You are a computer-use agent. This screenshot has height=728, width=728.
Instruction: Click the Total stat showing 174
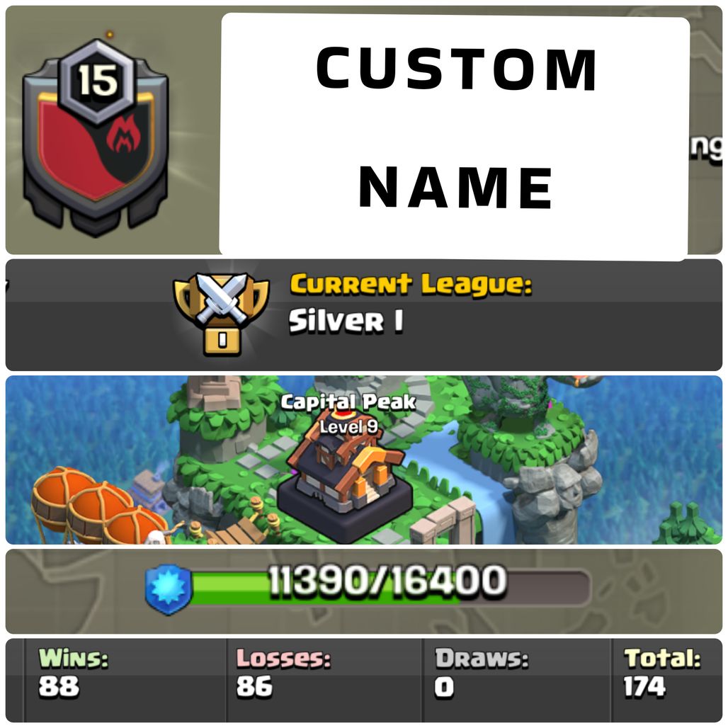click(x=662, y=673)
